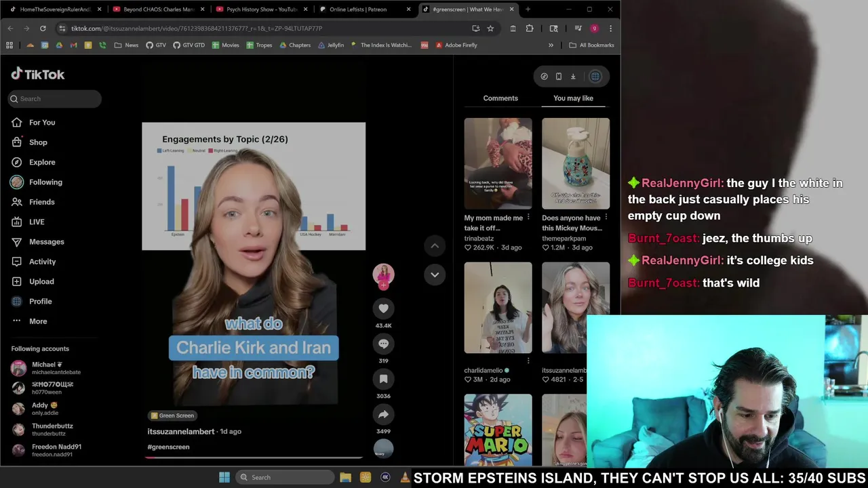868x488 pixels.
Task: Go to the previous video
Action: click(x=435, y=246)
